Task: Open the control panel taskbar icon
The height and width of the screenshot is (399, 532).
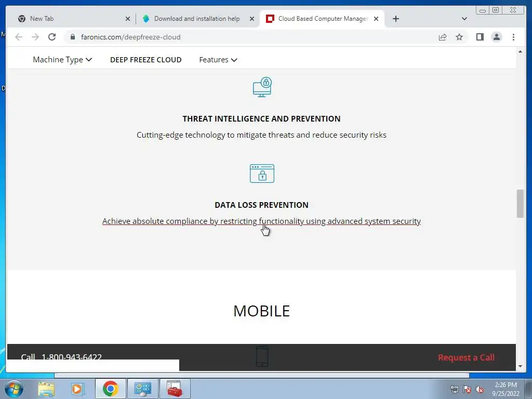Action: pyautogui.click(x=142, y=389)
